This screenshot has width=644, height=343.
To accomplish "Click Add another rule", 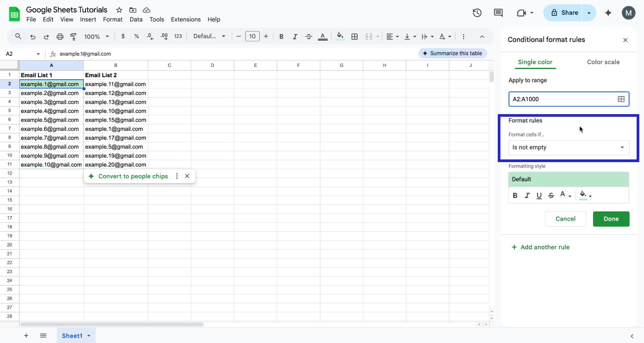I will [x=541, y=247].
